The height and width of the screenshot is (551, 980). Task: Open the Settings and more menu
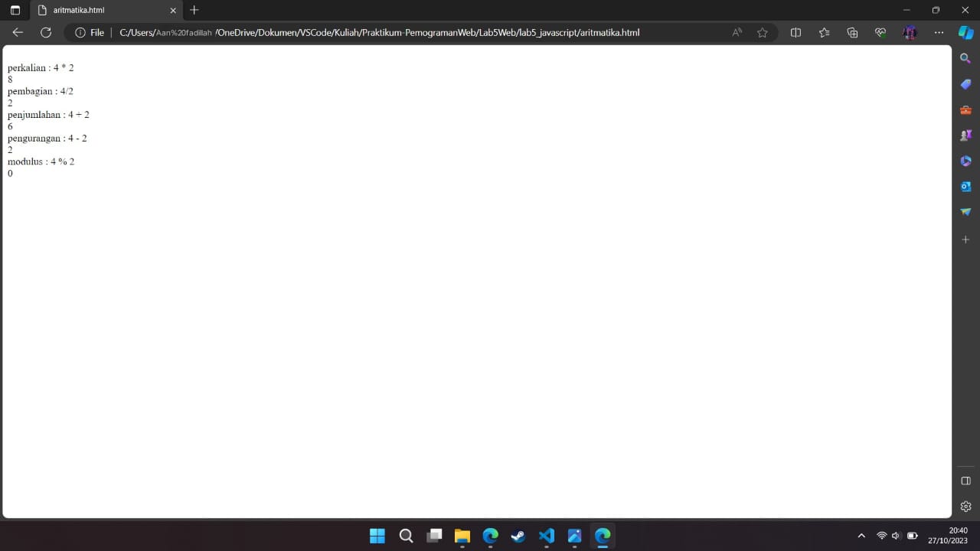tap(938, 32)
